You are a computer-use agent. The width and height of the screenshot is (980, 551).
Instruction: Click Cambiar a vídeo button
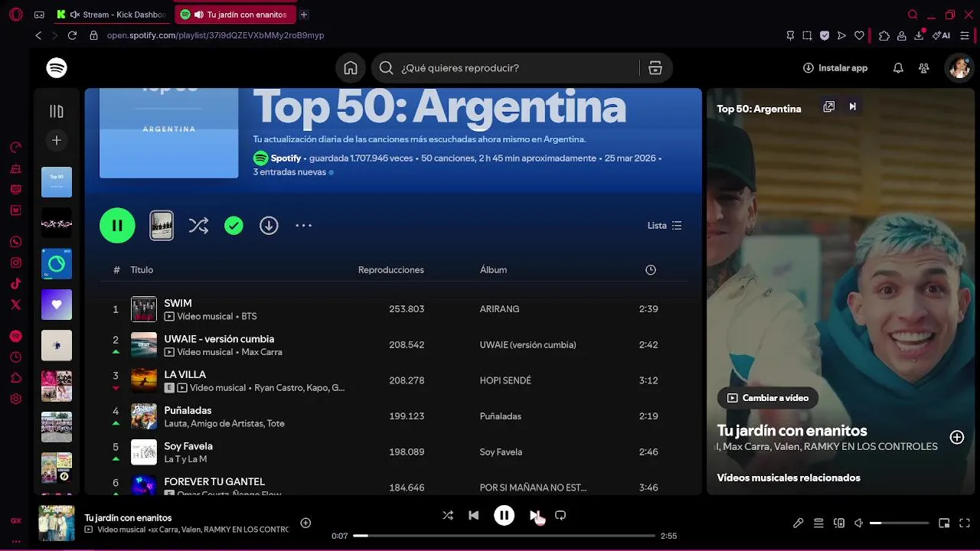pyautogui.click(x=768, y=398)
